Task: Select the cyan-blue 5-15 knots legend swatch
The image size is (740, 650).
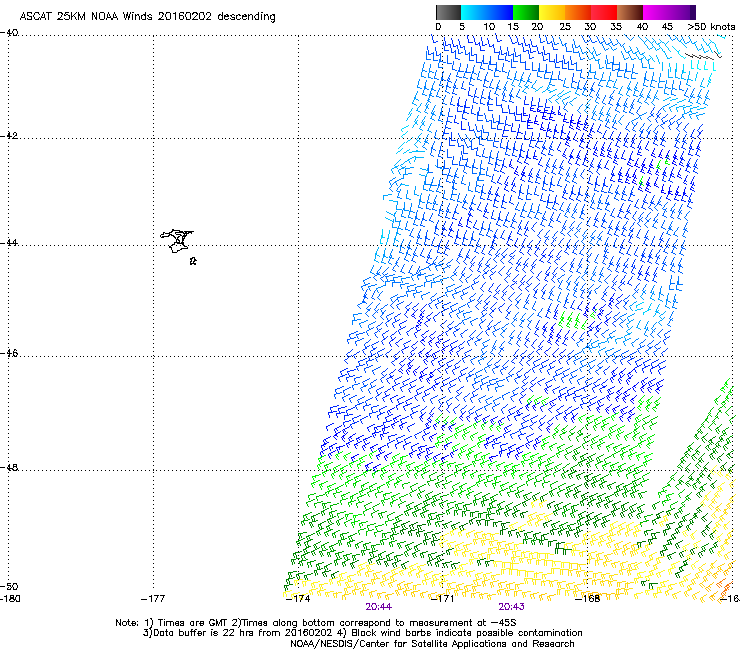Action: tap(487, 12)
